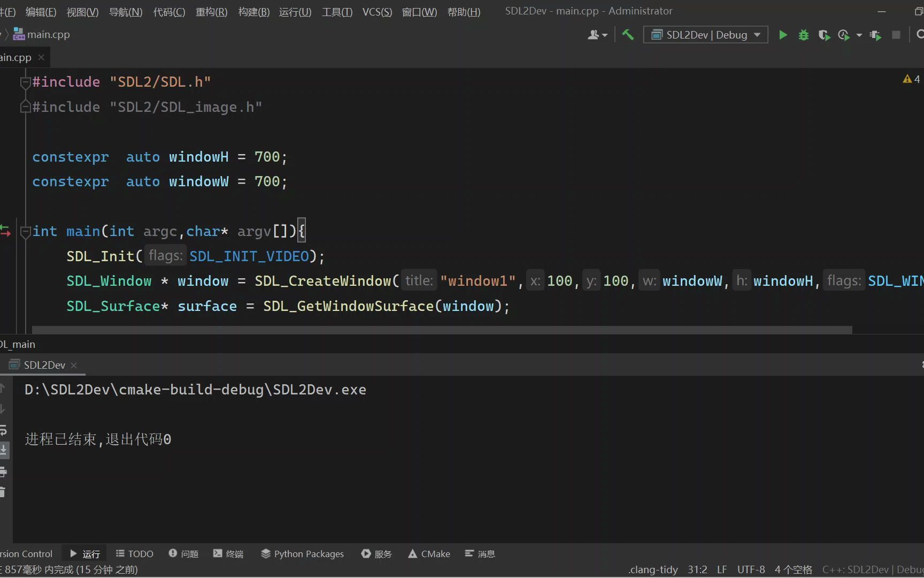The image size is (924, 578).
Task: Click .clang-tidy in the status bar
Action: [653, 570]
